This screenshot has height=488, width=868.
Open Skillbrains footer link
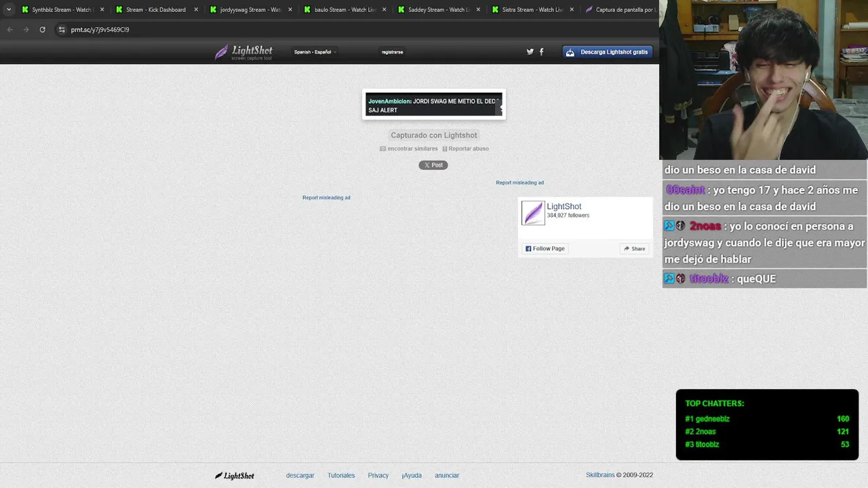point(600,475)
